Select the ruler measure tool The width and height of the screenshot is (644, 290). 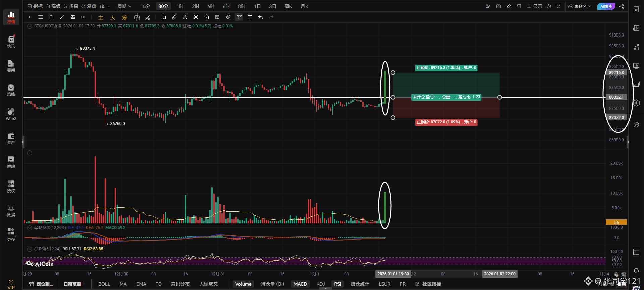tap(174, 17)
